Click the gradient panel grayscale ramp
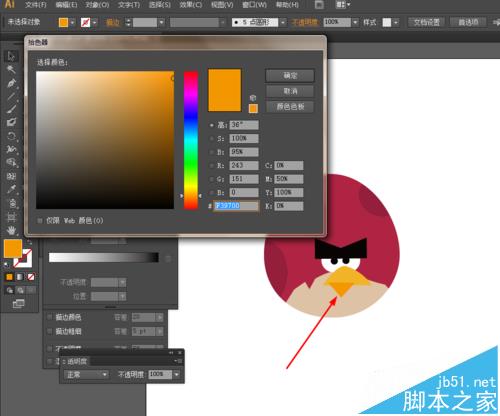500x416 pixels. (104, 257)
